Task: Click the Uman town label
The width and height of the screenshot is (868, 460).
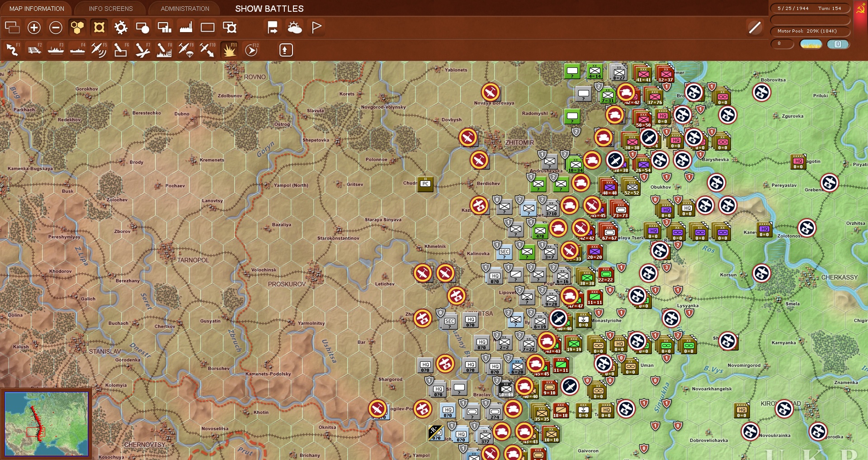Action: pyautogui.click(x=647, y=365)
